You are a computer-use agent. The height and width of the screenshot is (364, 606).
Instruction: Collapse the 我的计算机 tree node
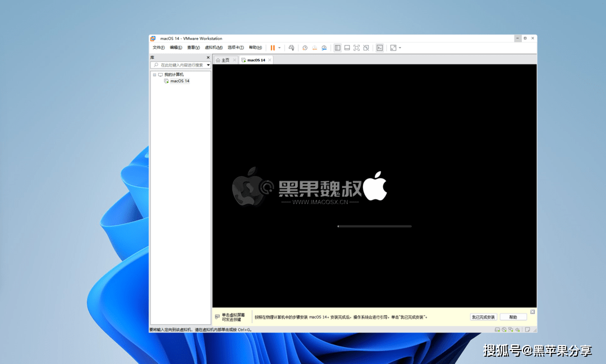pyautogui.click(x=155, y=75)
